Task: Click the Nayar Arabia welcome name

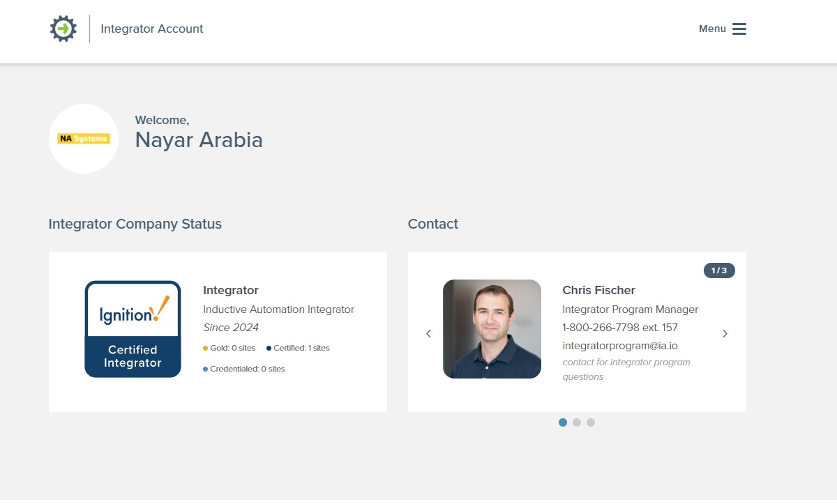Action: 199,140
